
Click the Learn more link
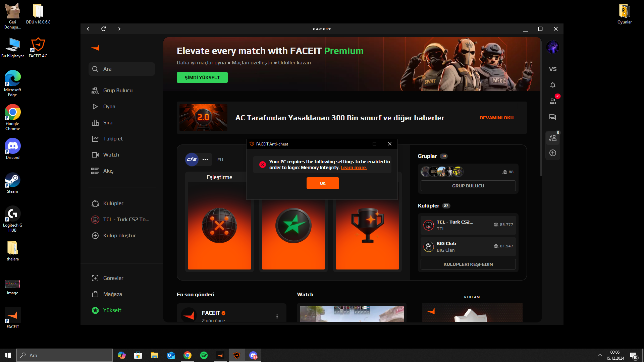tap(354, 168)
